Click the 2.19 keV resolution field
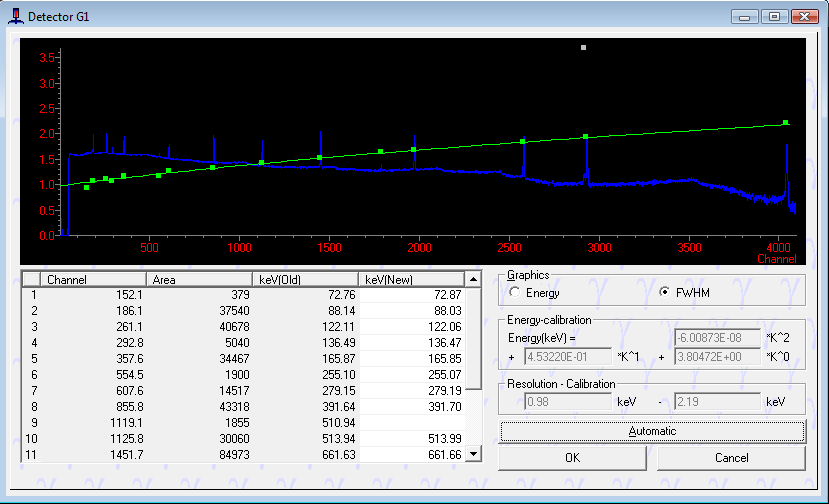 tap(718, 401)
